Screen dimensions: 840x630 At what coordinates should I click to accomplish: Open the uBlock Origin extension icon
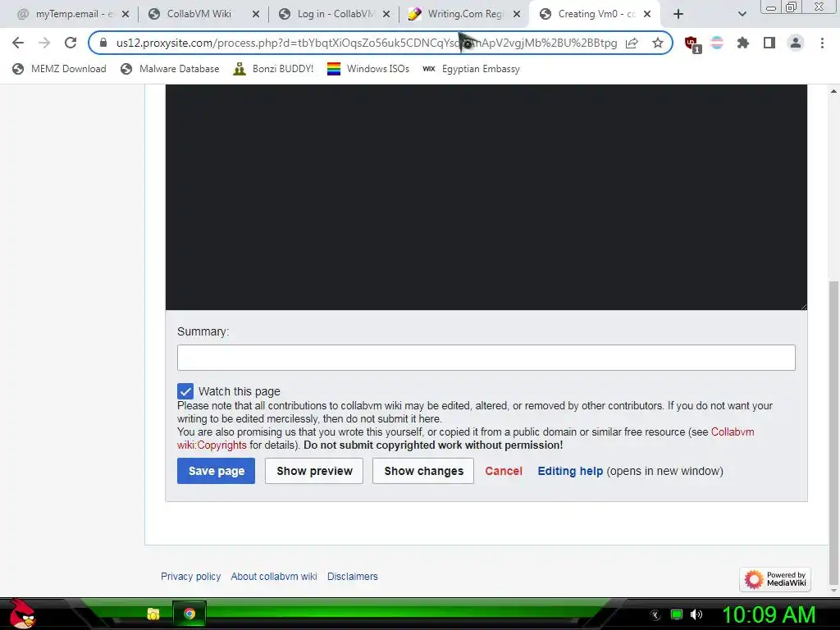(692, 43)
